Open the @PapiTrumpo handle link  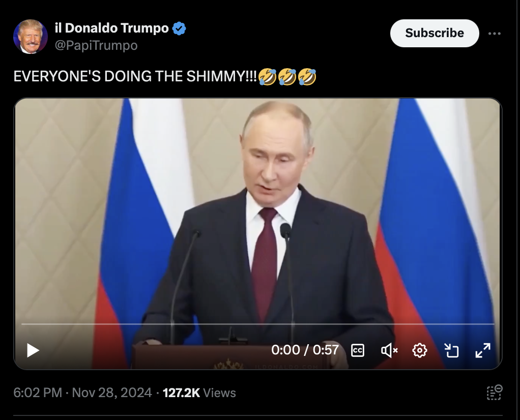96,45
